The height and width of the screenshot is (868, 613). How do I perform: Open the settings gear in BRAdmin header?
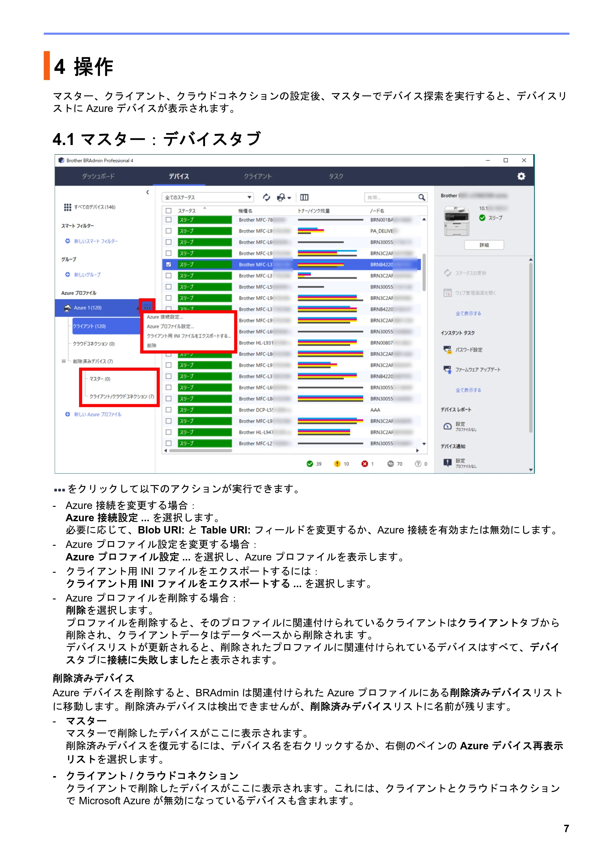click(521, 176)
